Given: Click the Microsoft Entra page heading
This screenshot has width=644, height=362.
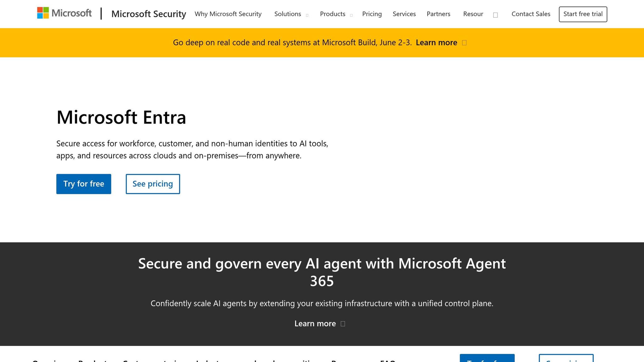Looking at the screenshot, I should coord(121,117).
